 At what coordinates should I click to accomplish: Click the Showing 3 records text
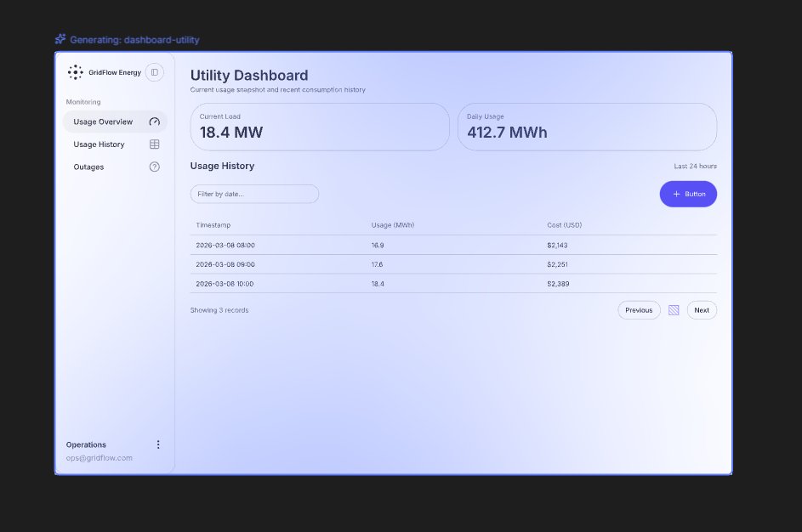point(219,310)
